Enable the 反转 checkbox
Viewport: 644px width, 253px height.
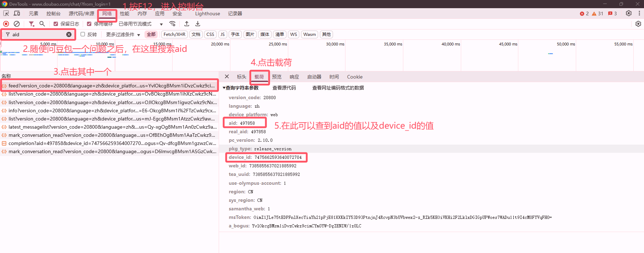coord(83,34)
